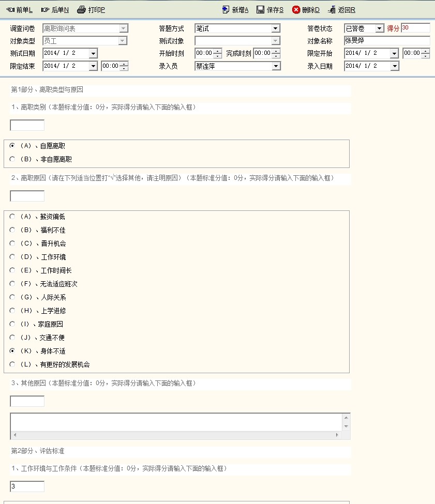Pick the 家庭原因 radio option

point(12,324)
